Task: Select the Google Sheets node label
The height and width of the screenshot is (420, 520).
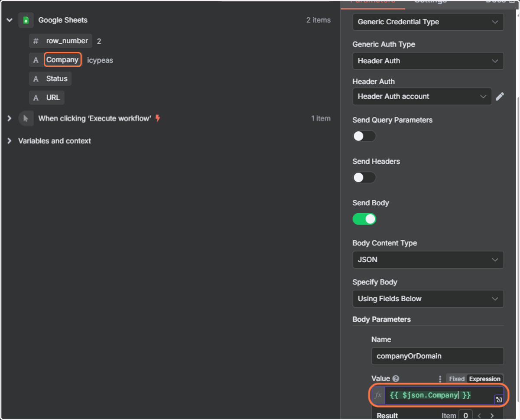Action: [x=63, y=20]
